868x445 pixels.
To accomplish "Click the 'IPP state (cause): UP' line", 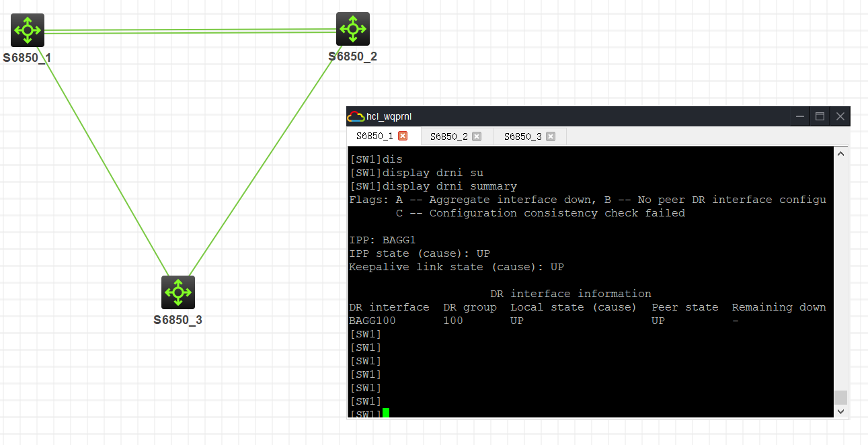I will tap(420, 253).
